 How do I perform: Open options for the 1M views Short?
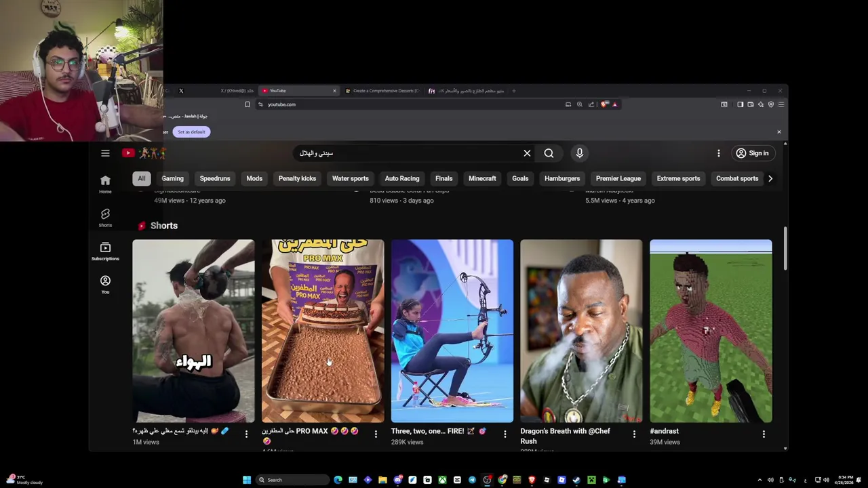pos(246,434)
